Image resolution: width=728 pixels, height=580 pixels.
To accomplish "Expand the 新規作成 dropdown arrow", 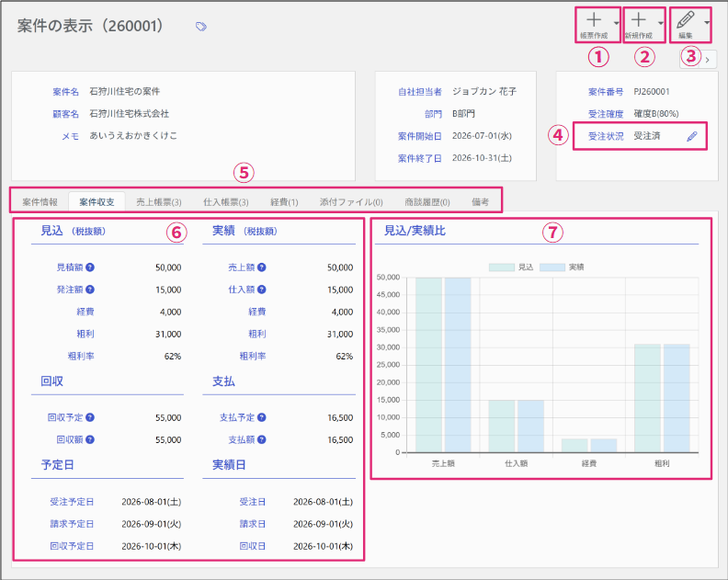I will (x=661, y=23).
